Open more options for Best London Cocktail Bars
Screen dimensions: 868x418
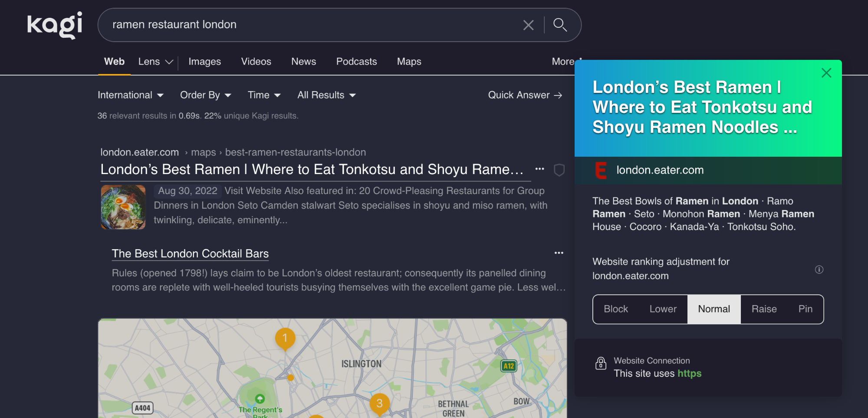559,253
